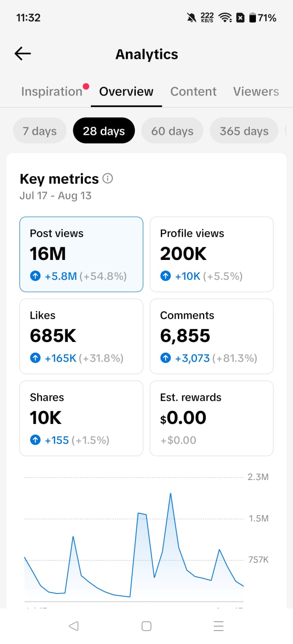Screen dimensions: 293x644
Task: Select the Est. rewards metric card
Action: (212, 418)
